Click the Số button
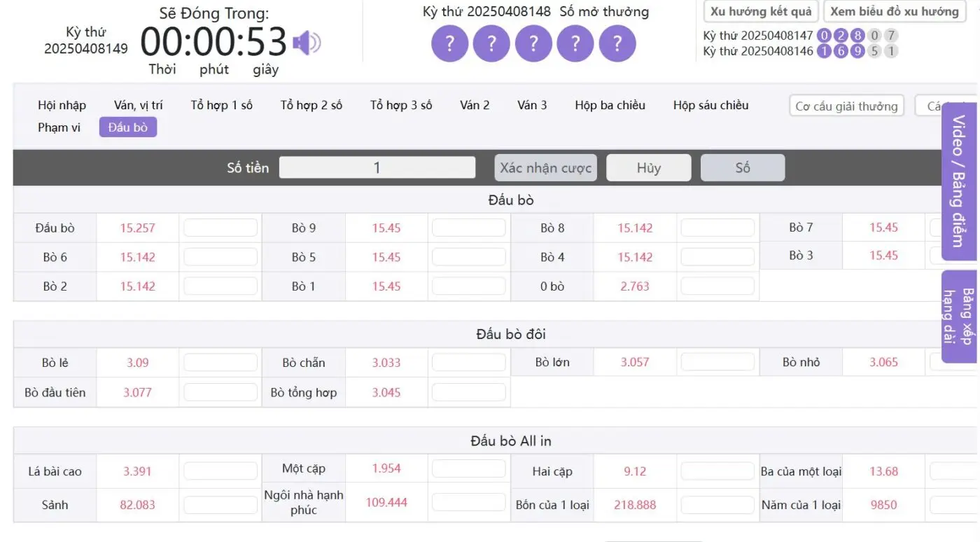This screenshot has height=542, width=980. pos(743,168)
